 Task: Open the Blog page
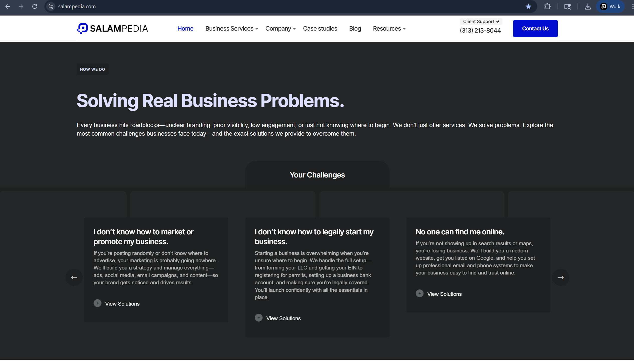click(355, 29)
